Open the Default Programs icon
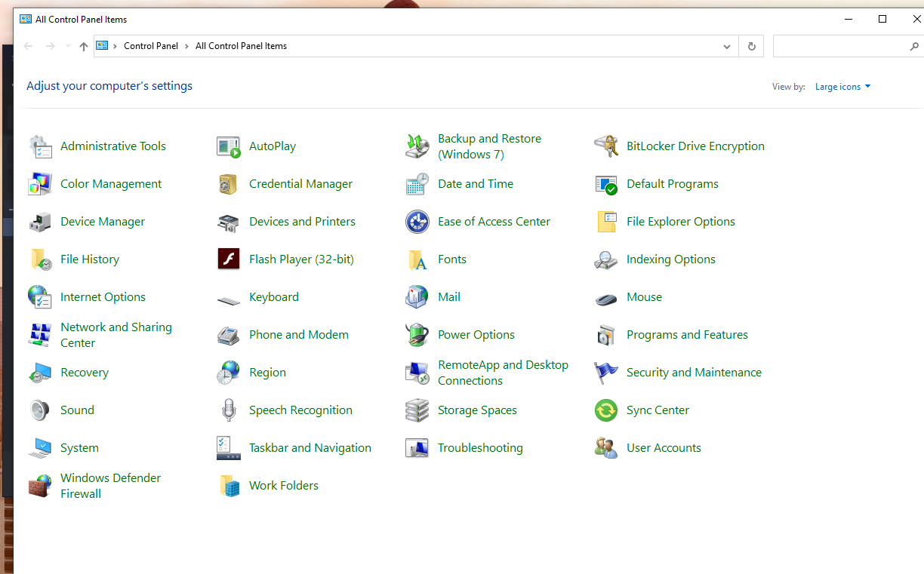 [606, 184]
